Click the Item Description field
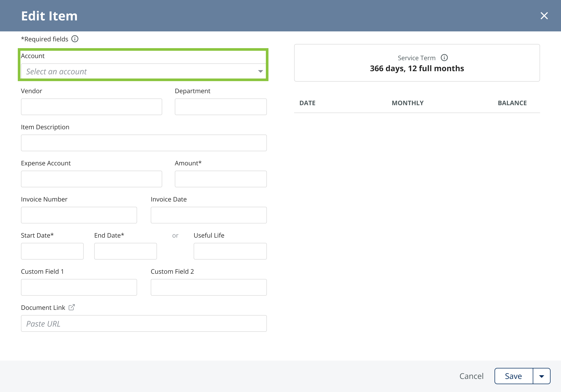 pyautogui.click(x=144, y=143)
